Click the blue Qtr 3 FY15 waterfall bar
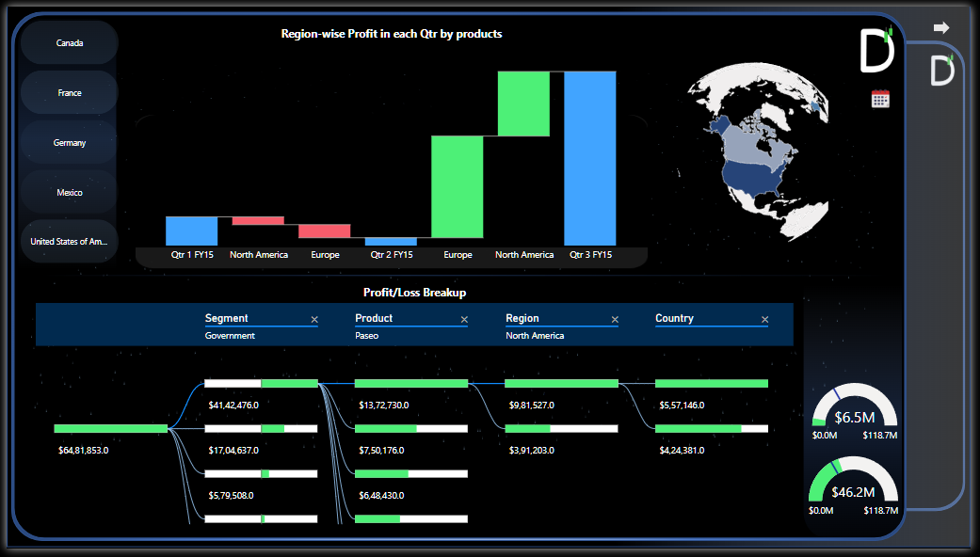Viewport: 980px width, 557px height. coord(590,158)
